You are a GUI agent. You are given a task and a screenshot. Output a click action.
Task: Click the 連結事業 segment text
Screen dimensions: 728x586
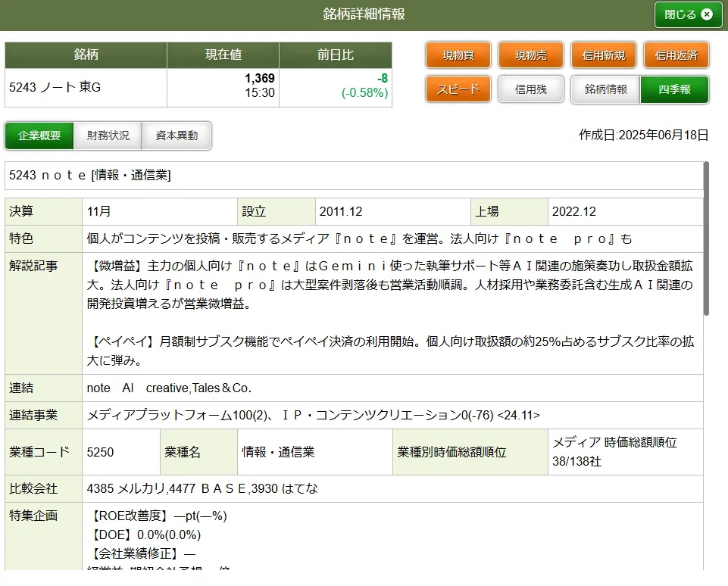click(x=314, y=415)
